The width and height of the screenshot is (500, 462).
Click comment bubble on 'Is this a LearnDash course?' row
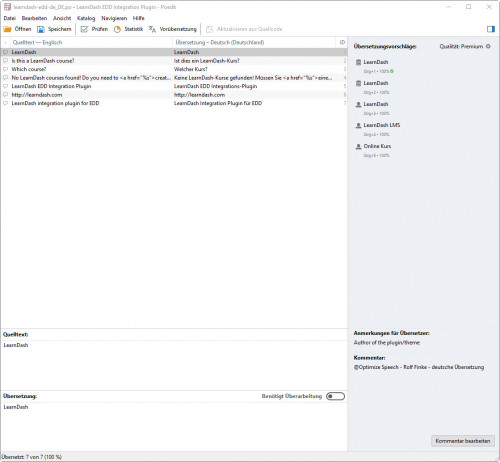point(6,61)
